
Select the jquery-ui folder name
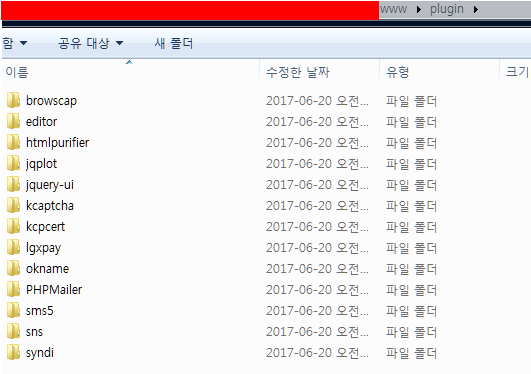(x=50, y=185)
